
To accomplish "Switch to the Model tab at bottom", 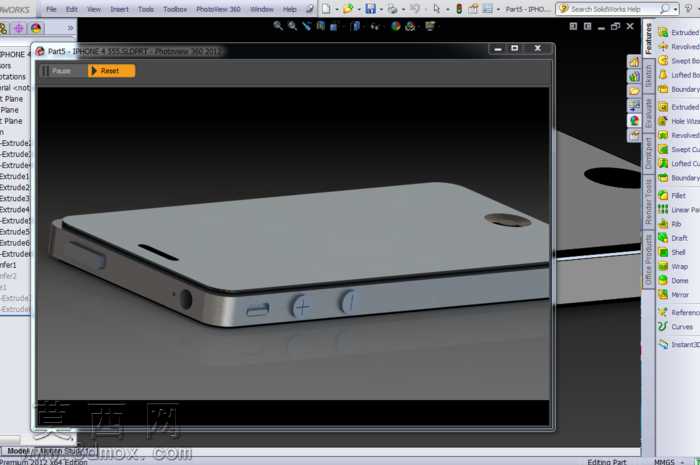I will tap(18, 451).
